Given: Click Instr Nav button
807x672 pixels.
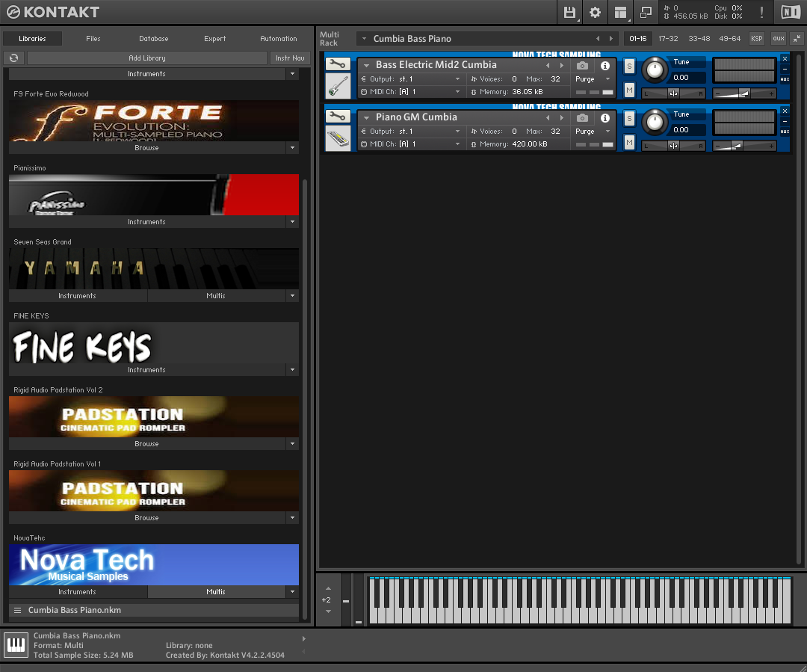Looking at the screenshot, I should tap(290, 58).
